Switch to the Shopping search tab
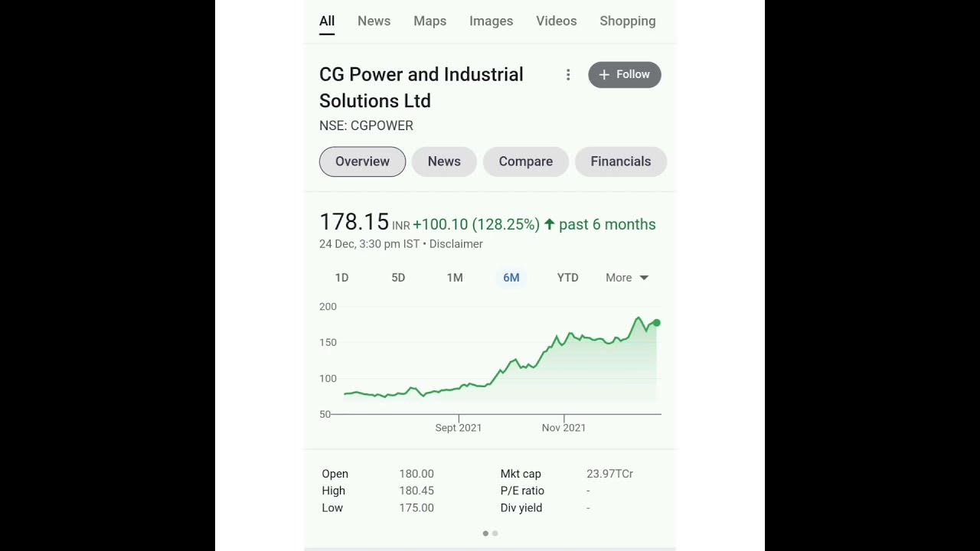The width and height of the screenshot is (980, 551). 627,21
